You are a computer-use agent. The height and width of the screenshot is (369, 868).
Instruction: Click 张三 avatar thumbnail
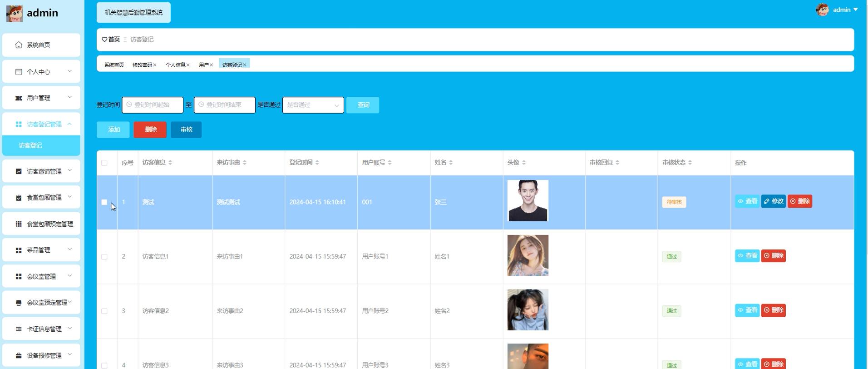(x=528, y=201)
